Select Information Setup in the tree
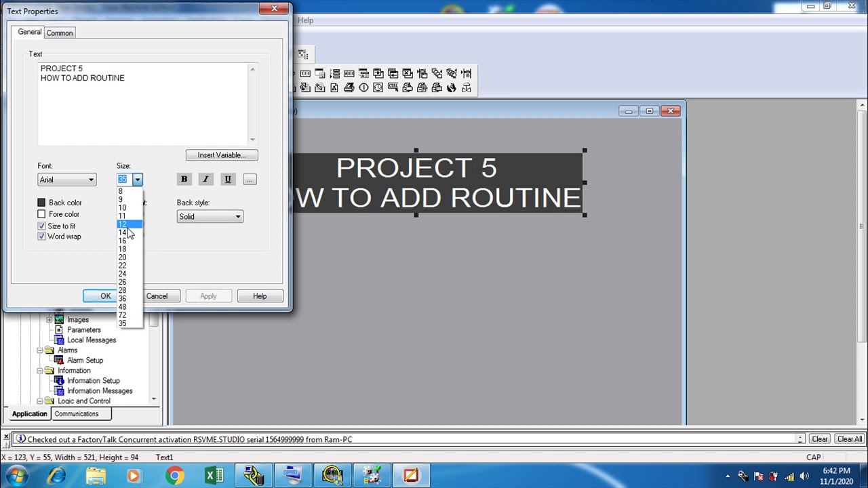868x488 pixels. (93, 380)
